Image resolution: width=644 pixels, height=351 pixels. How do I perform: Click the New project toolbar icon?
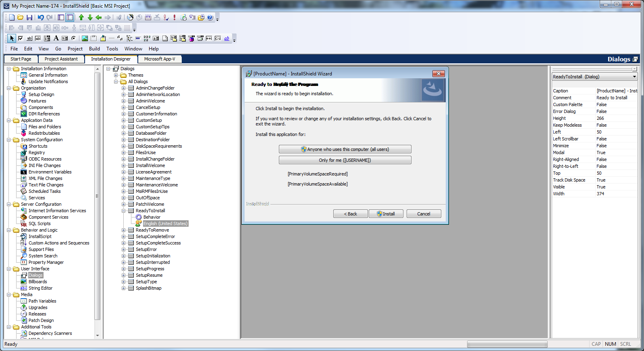click(12, 17)
